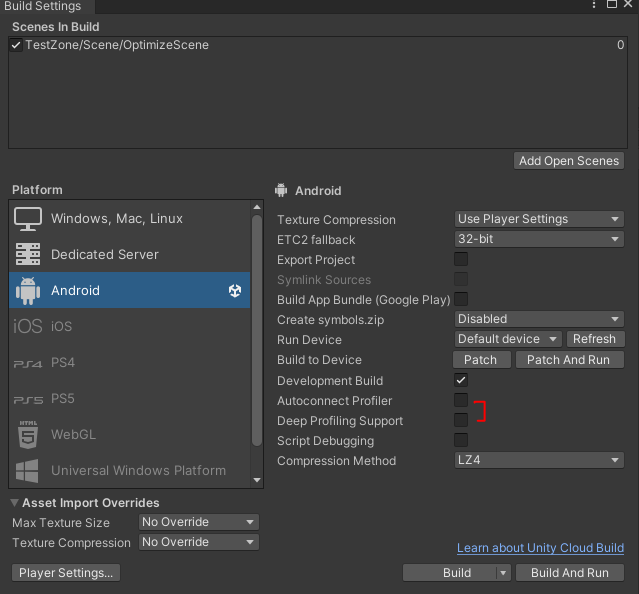Click the iOS platform icon
This screenshot has width=639, height=594.
click(28, 326)
